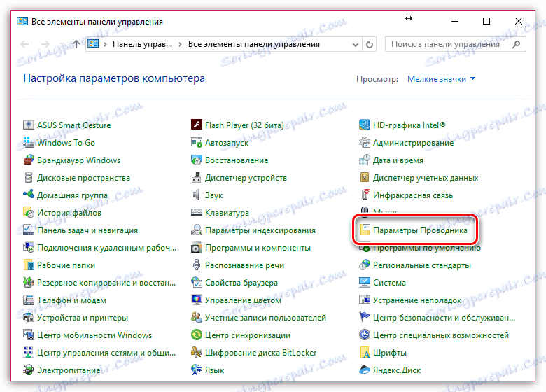This screenshot has height=392, width=546.
Task: Click the magnifier search icon
Action: (517, 44)
